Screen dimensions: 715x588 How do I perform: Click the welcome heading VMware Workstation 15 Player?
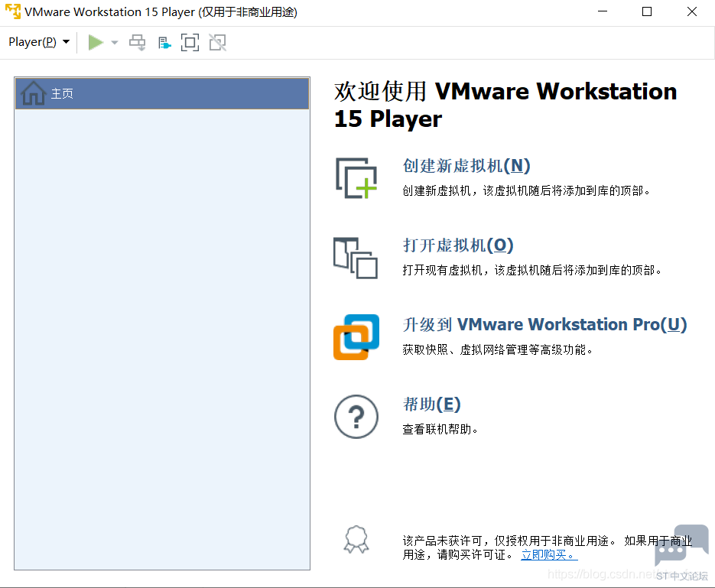coord(505,105)
